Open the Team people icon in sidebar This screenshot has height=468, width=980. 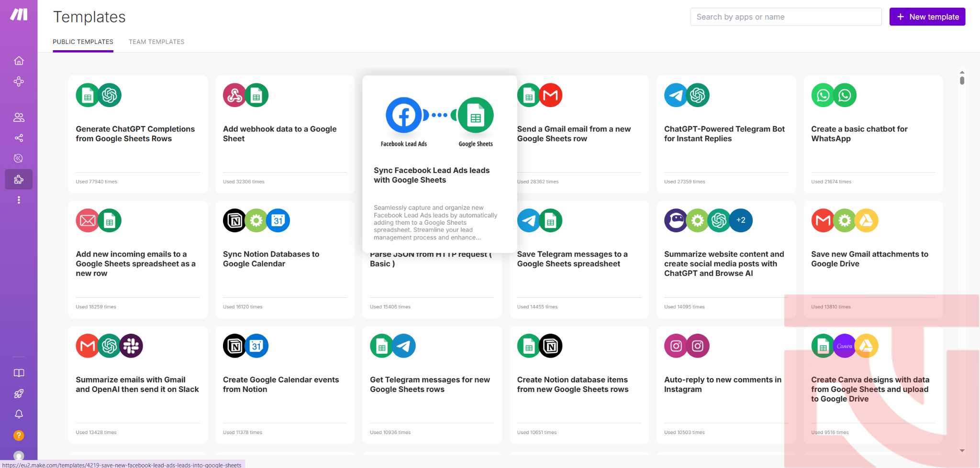pyautogui.click(x=19, y=117)
